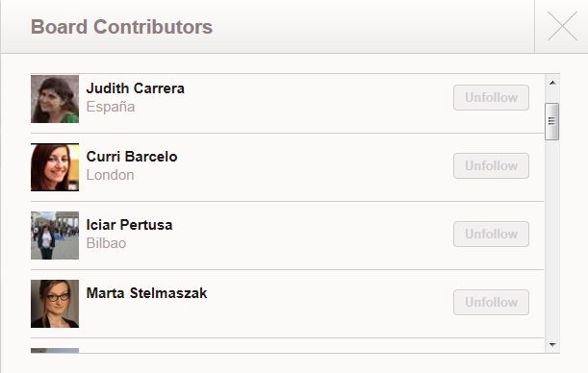Open the Iciar Pertusa name link
This screenshot has height=373, width=588.
tap(129, 225)
